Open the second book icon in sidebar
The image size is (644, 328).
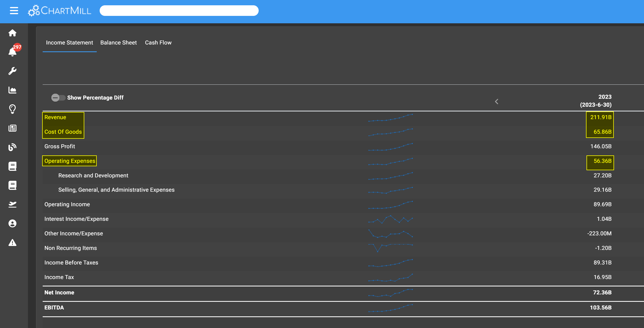point(12,185)
